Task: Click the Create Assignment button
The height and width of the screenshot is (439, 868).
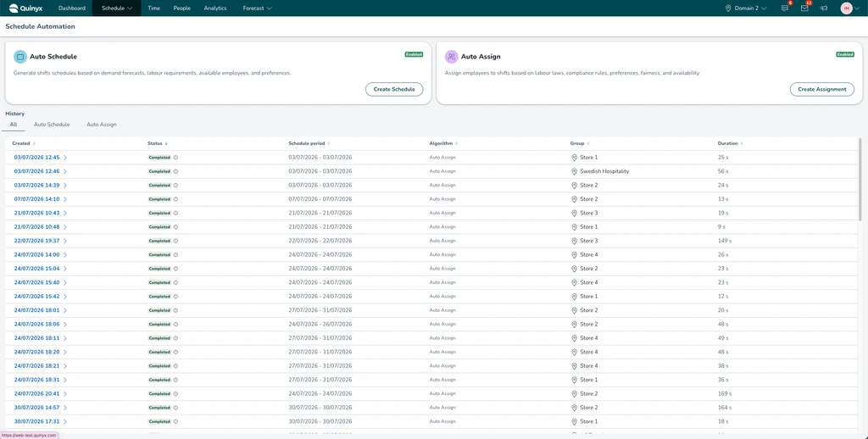Action: point(822,89)
